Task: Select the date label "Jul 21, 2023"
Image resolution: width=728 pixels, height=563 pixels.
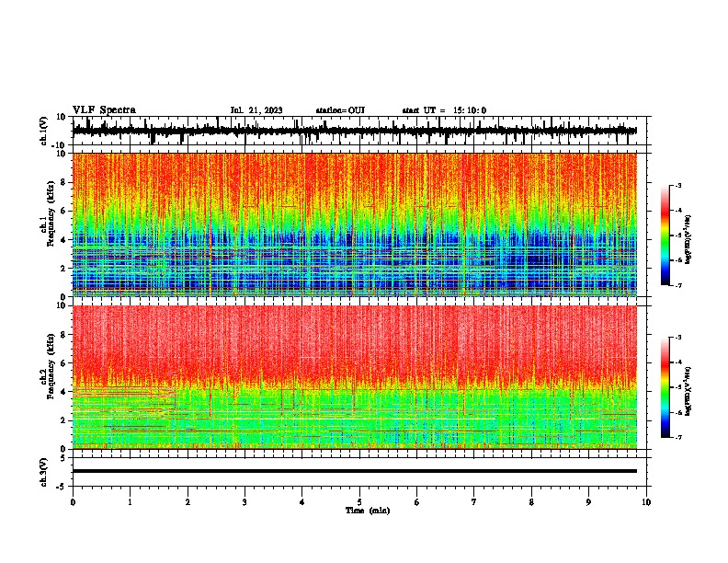Action: tap(256, 110)
